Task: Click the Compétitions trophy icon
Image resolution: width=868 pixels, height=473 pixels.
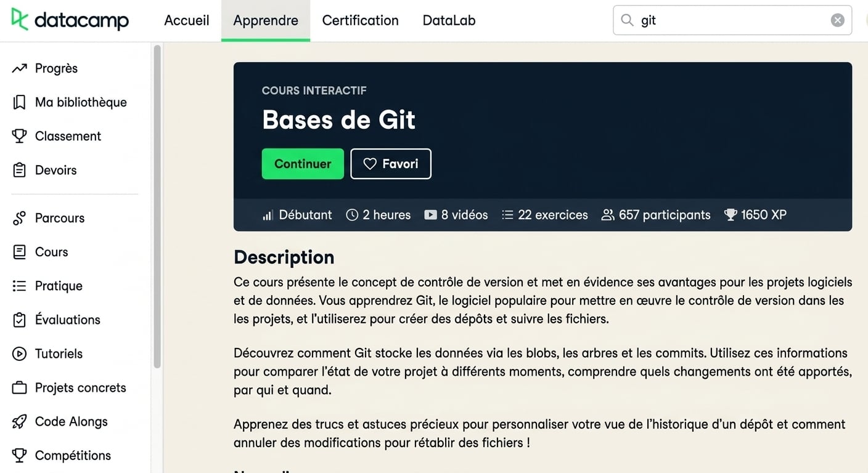Action: pyautogui.click(x=20, y=455)
